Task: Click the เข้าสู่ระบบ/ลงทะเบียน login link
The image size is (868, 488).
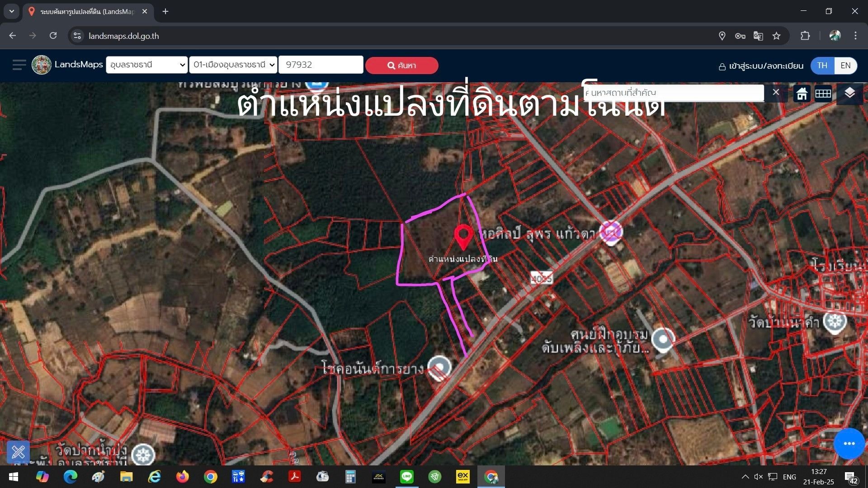Action: pyautogui.click(x=761, y=66)
